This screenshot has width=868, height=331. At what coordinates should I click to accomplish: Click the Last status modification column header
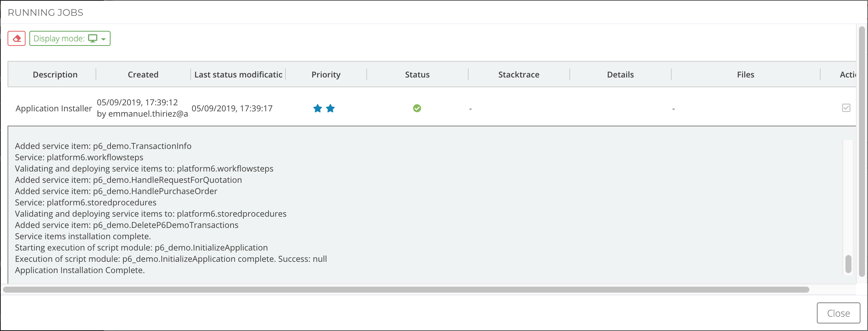coord(238,74)
